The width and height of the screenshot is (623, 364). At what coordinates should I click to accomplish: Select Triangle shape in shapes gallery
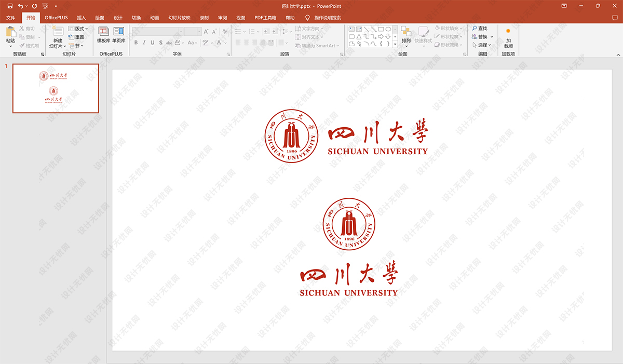click(359, 37)
